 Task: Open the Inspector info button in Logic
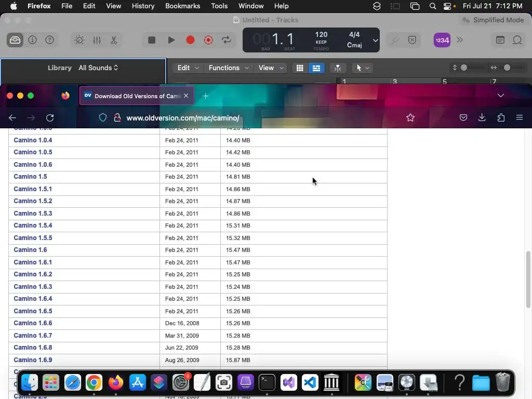click(x=32, y=40)
